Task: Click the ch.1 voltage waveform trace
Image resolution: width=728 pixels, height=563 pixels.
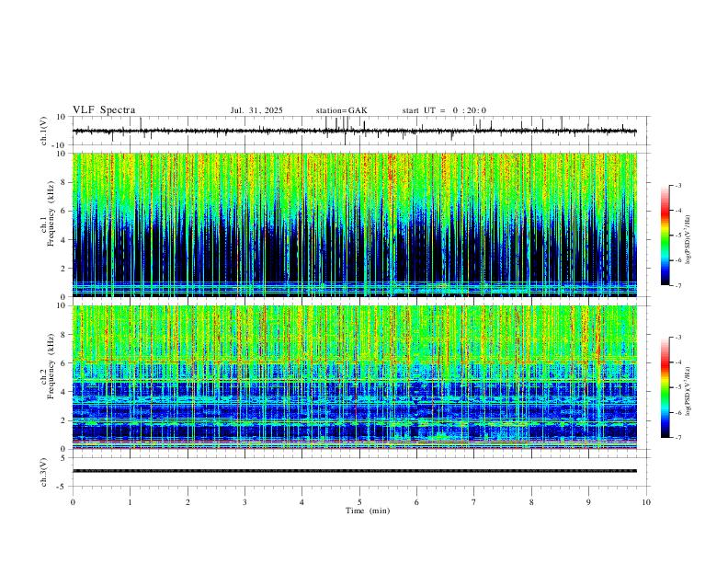Action: (x=355, y=131)
